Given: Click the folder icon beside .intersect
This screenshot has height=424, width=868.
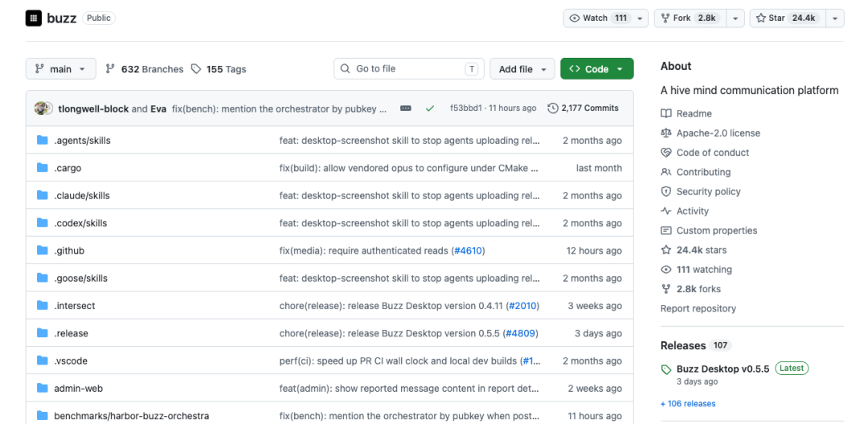Looking at the screenshot, I should (x=42, y=306).
